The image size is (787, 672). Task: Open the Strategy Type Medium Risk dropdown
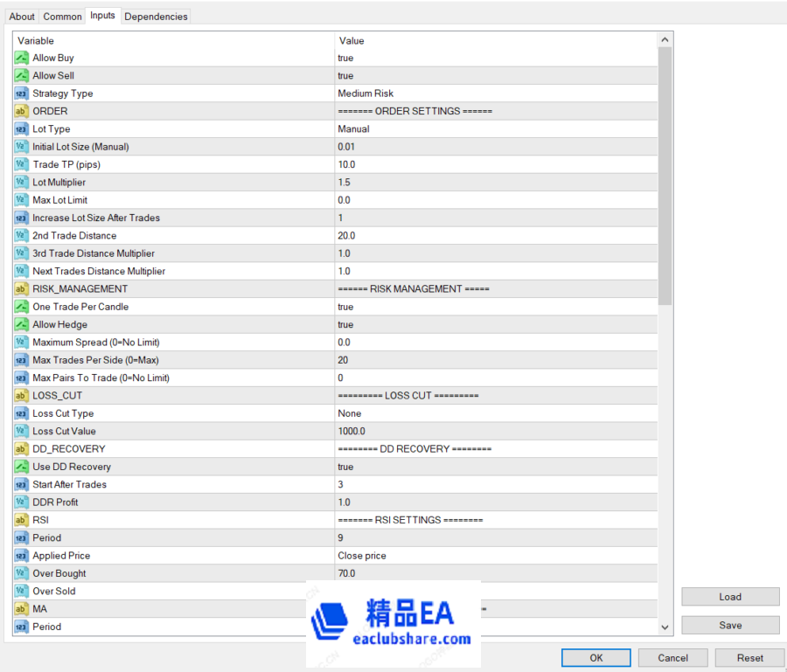(366, 94)
